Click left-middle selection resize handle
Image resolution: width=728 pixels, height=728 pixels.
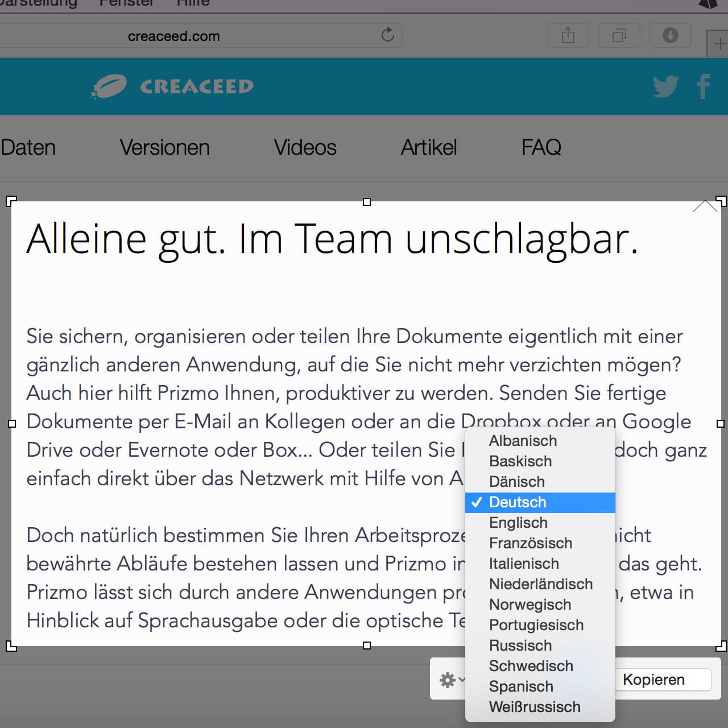point(12,424)
